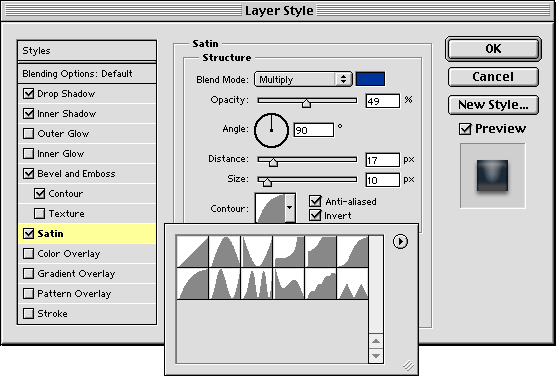Click the Size value field
This screenshot has height=376, width=556.
pos(383,180)
